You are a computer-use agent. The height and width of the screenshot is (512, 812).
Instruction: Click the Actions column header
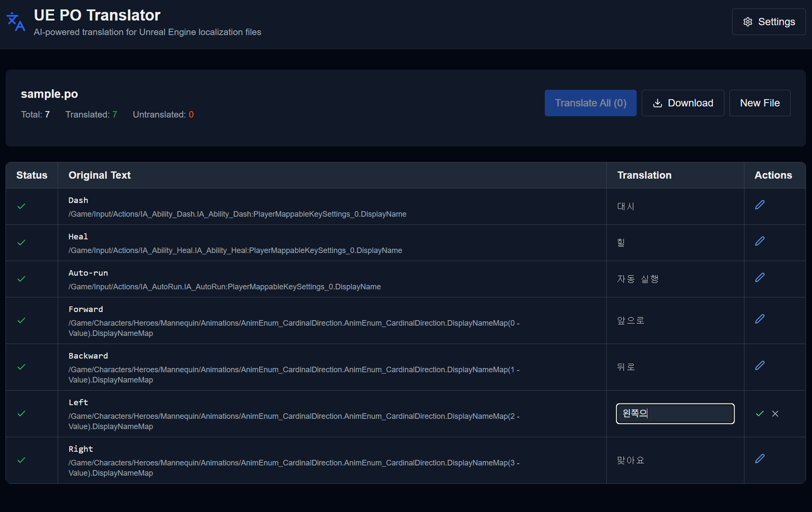[x=773, y=175]
